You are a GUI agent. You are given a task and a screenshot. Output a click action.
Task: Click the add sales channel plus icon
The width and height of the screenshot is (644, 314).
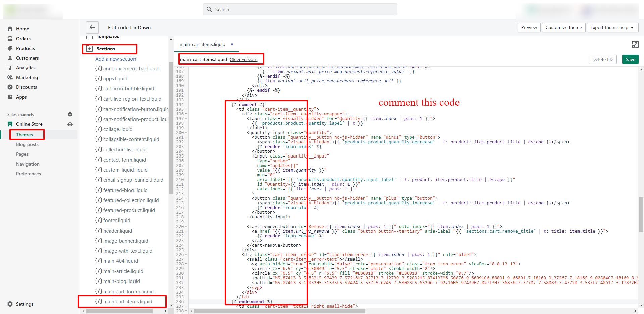click(70, 114)
